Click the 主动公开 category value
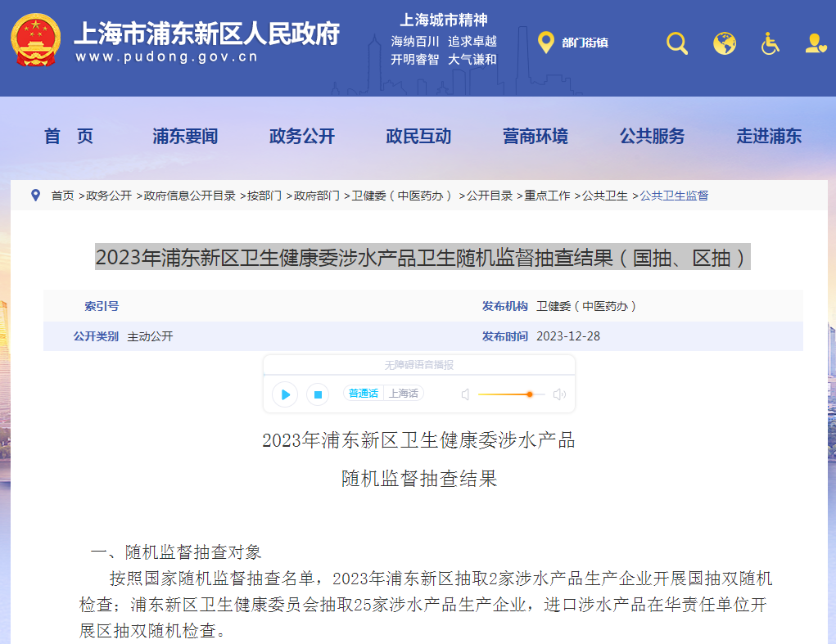 click(150, 336)
